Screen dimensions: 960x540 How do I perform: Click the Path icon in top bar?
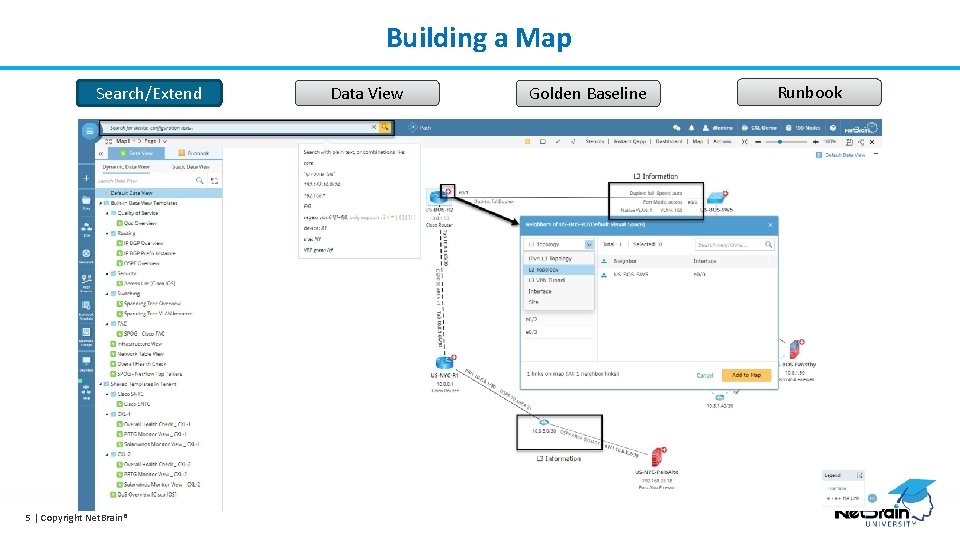click(x=413, y=127)
